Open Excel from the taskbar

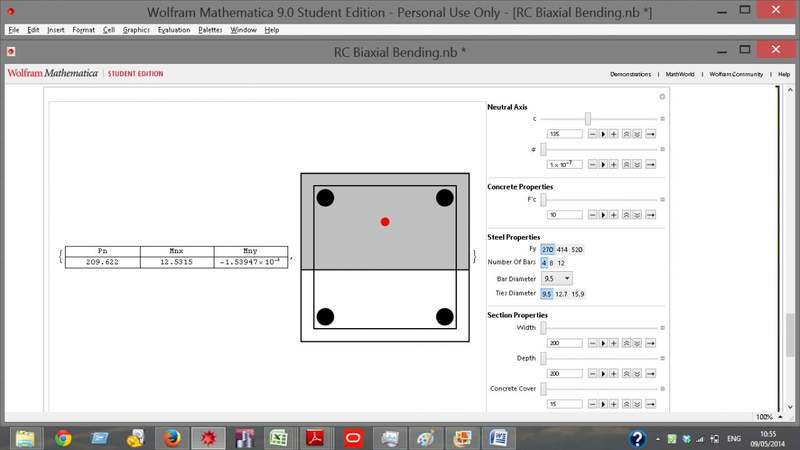279,438
